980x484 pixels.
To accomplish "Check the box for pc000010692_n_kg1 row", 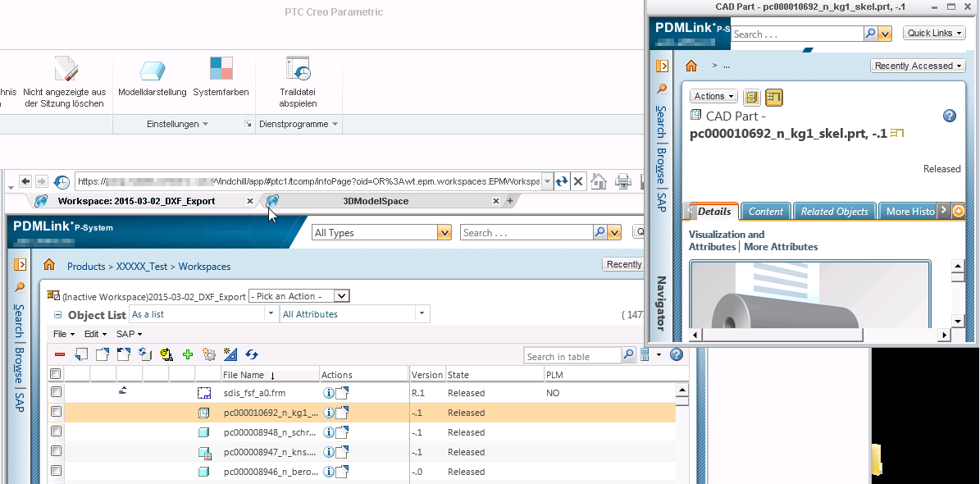I will (x=57, y=412).
